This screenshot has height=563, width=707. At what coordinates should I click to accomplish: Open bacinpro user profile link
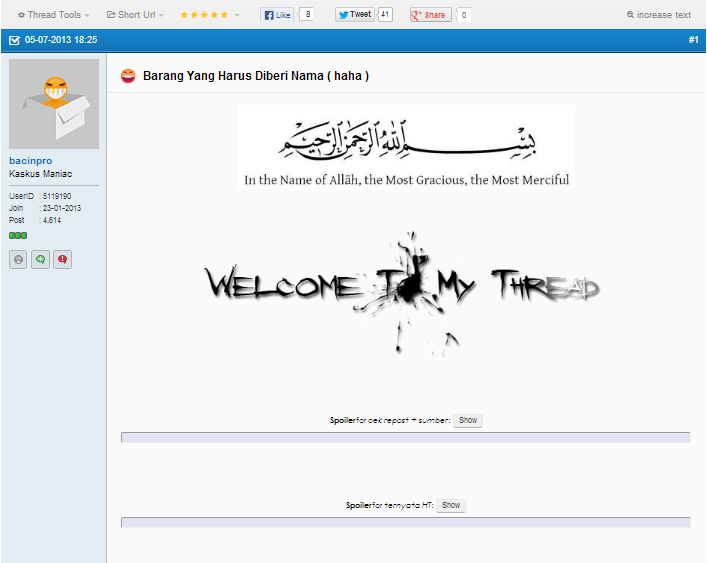point(31,160)
